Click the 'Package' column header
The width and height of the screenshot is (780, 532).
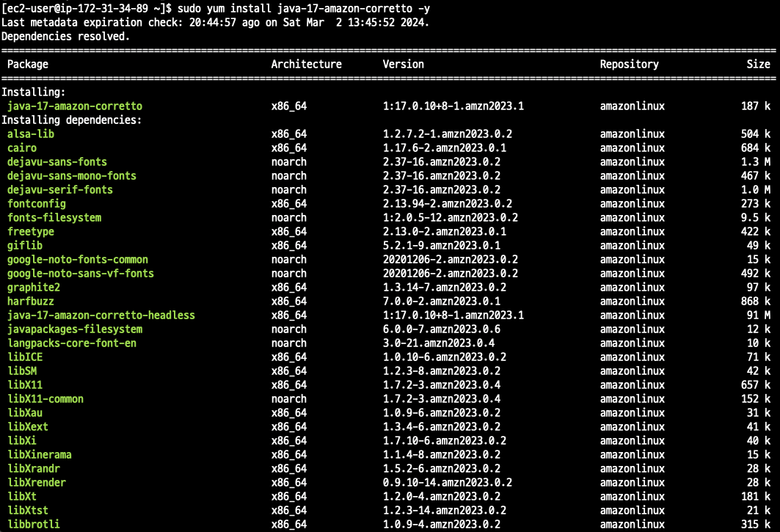coord(28,64)
